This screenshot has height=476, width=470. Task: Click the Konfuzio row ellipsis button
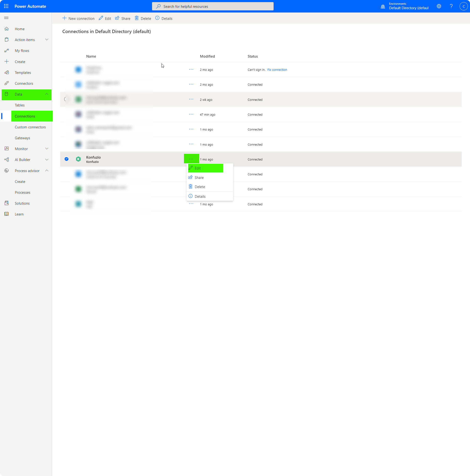tap(191, 159)
